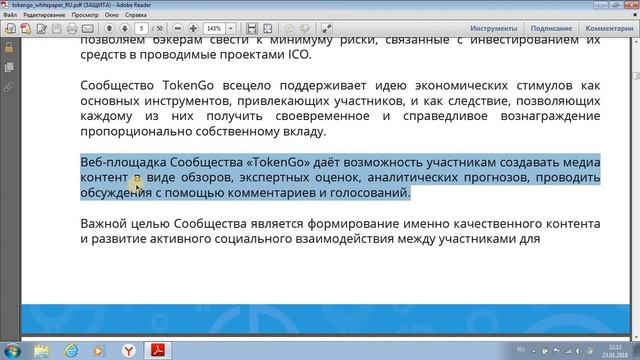Open the Подписание pane
The width and height of the screenshot is (640, 360).
pos(551,28)
